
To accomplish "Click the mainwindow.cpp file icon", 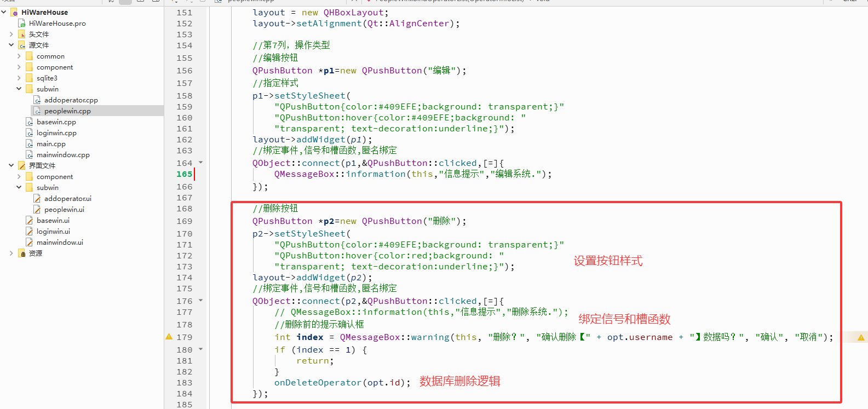I will [30, 154].
